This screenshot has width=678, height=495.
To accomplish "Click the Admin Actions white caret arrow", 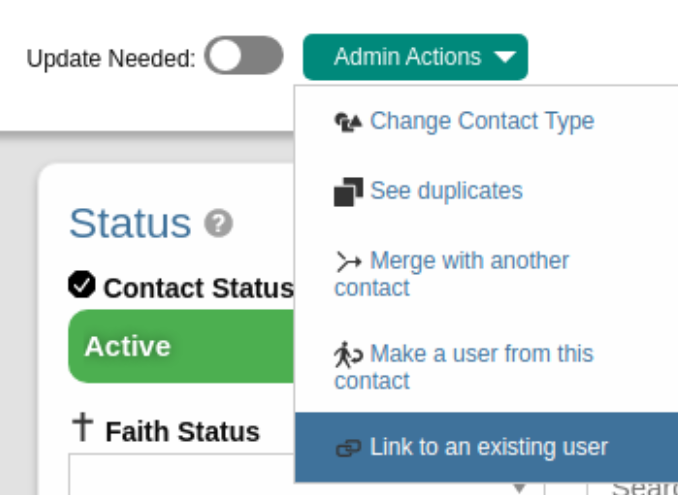I will (x=505, y=57).
